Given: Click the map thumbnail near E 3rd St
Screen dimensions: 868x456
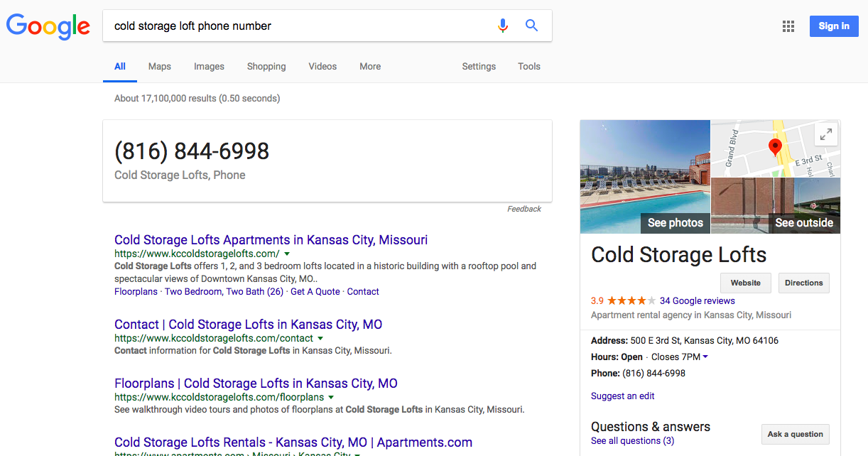Looking at the screenshot, I should 776,148.
